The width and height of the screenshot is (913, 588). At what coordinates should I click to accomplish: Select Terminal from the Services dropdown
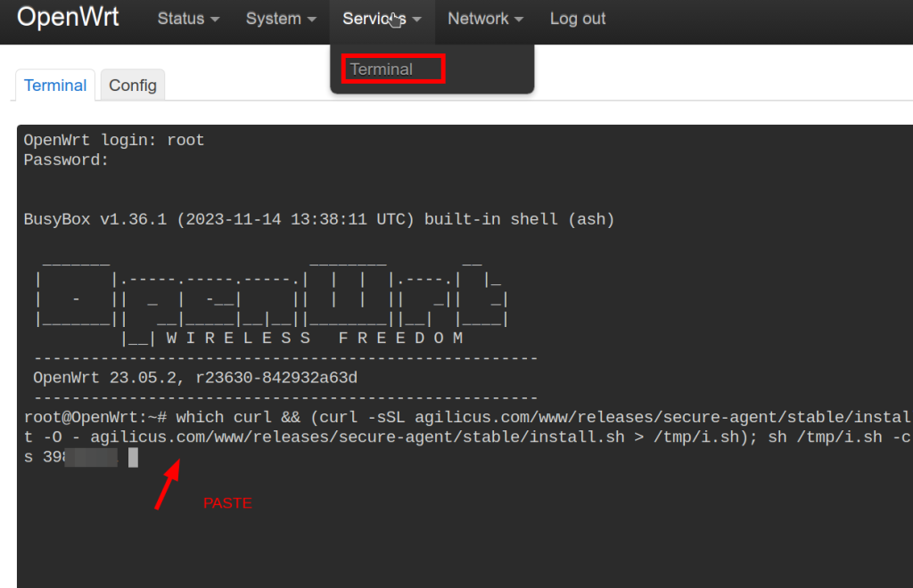392,69
